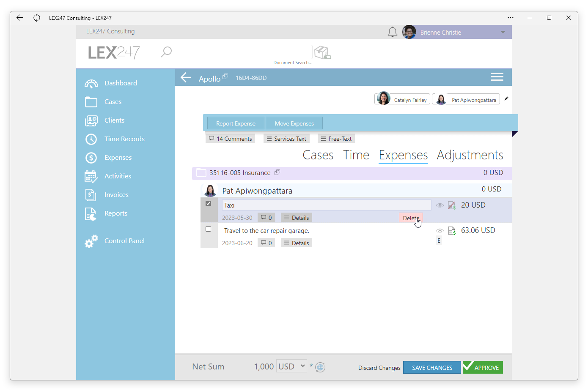Click the app refresh icon in title bar

pyautogui.click(x=37, y=18)
